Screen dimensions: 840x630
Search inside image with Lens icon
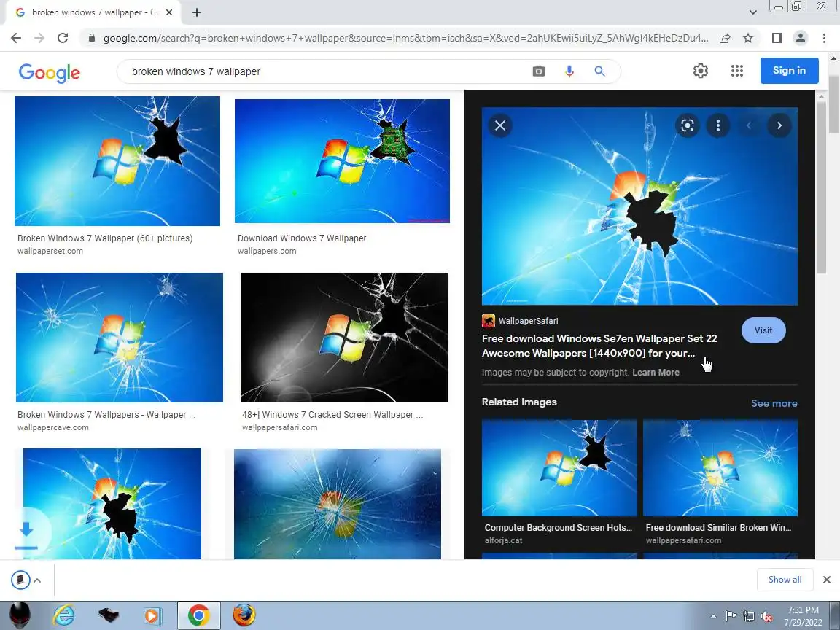(x=688, y=125)
